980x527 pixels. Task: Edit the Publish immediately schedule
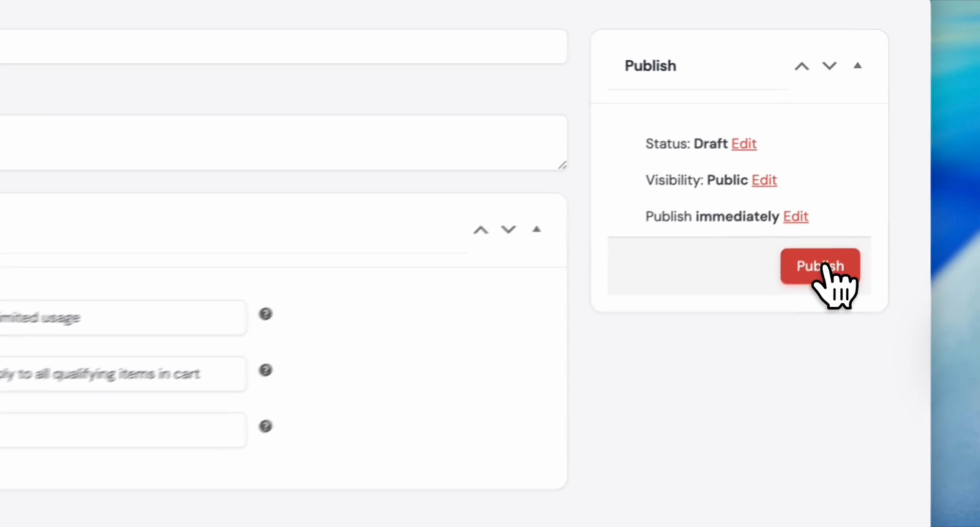click(796, 217)
